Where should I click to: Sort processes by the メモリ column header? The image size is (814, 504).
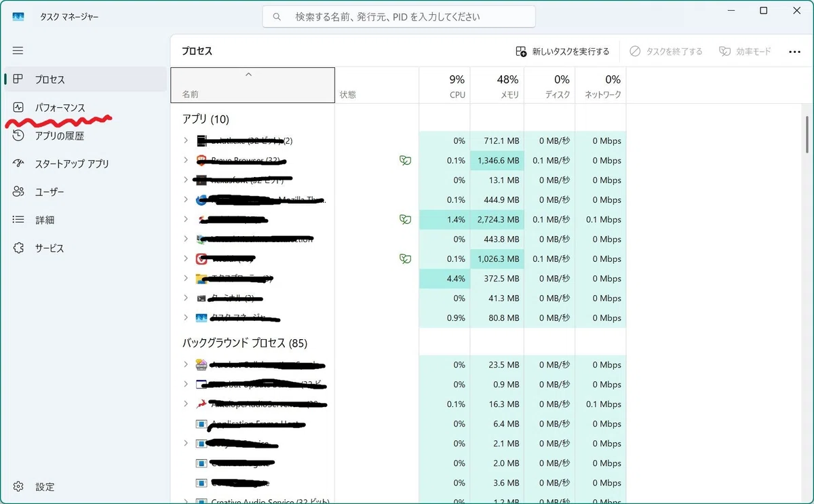(497, 85)
